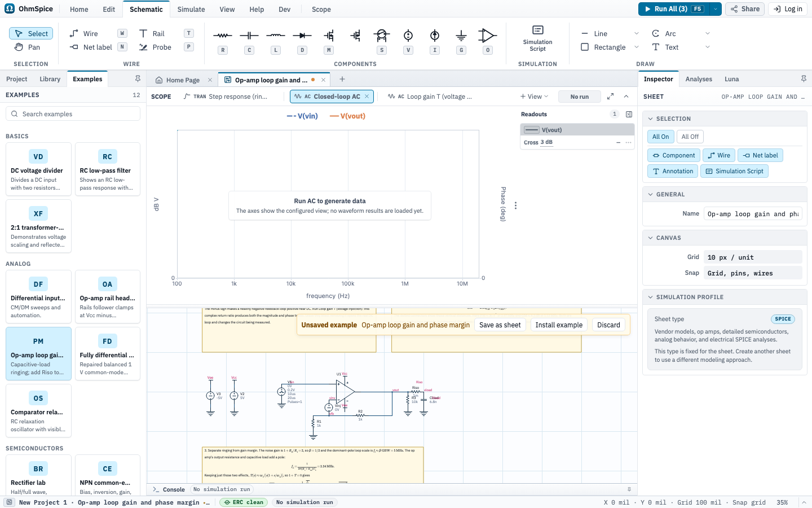Image resolution: width=812 pixels, height=508 pixels.
Task: Toggle Component selection filter
Action: 674,155
